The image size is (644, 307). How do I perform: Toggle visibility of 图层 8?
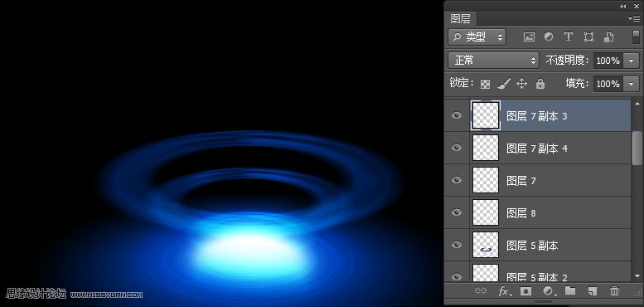tap(457, 212)
